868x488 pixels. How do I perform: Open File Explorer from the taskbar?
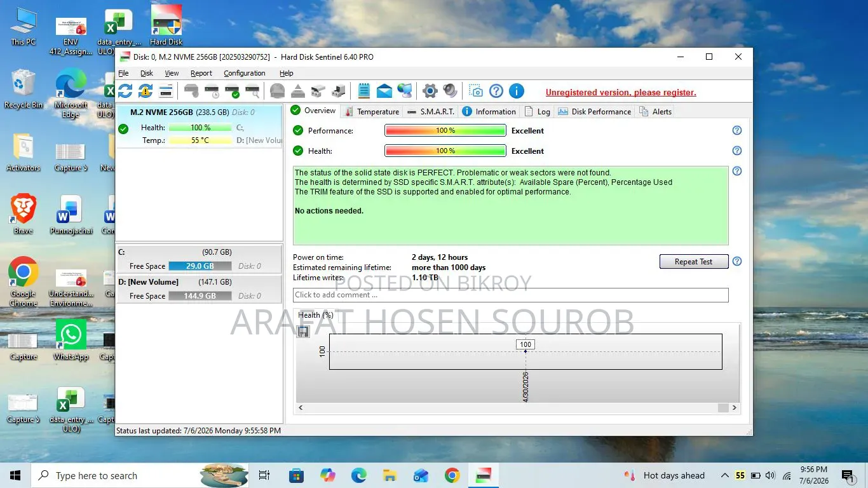(390, 475)
